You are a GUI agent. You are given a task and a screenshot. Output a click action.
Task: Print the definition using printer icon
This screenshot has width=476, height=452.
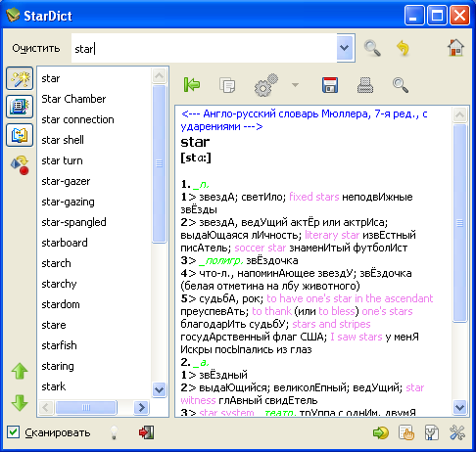tap(365, 85)
